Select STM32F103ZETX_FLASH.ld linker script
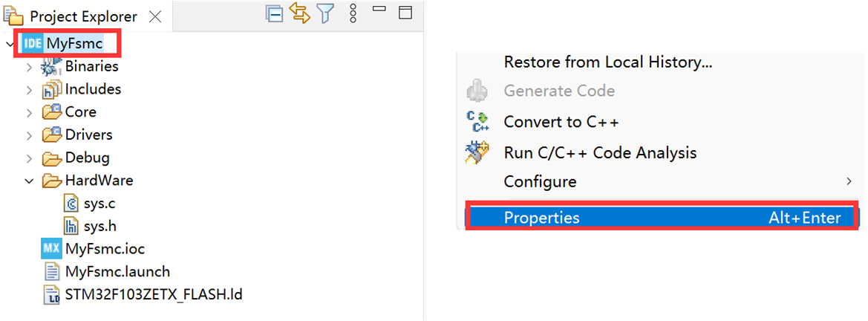This screenshot has height=321, width=868. click(x=153, y=294)
